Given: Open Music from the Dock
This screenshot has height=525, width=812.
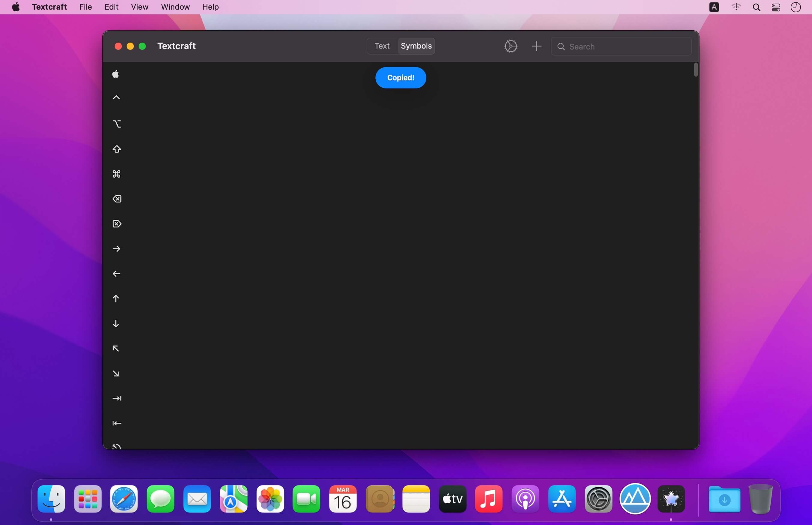Looking at the screenshot, I should pos(489,499).
